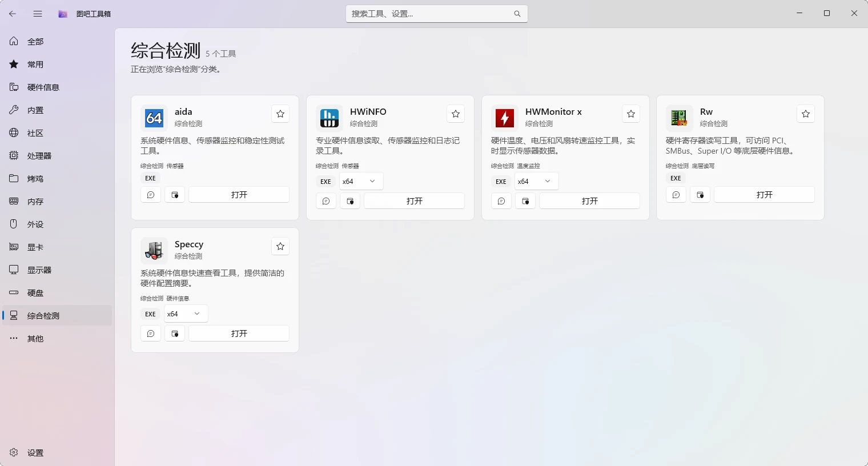Click the '5 个工具' count text
The image size is (868, 466).
(221, 54)
